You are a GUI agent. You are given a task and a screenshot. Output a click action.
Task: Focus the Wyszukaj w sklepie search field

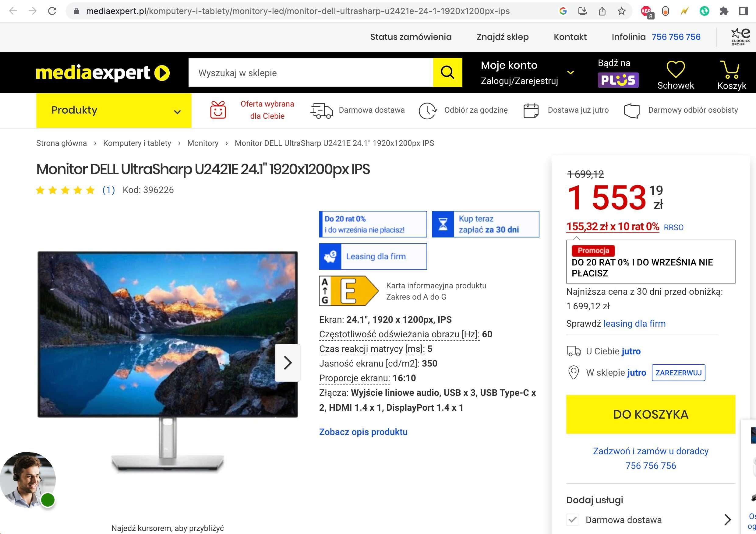click(x=310, y=72)
